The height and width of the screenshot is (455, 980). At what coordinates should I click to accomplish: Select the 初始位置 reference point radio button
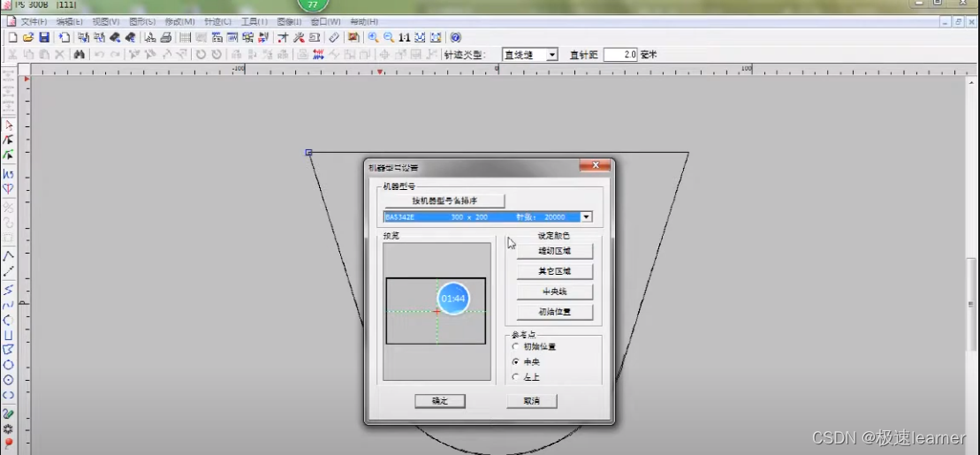(x=515, y=346)
